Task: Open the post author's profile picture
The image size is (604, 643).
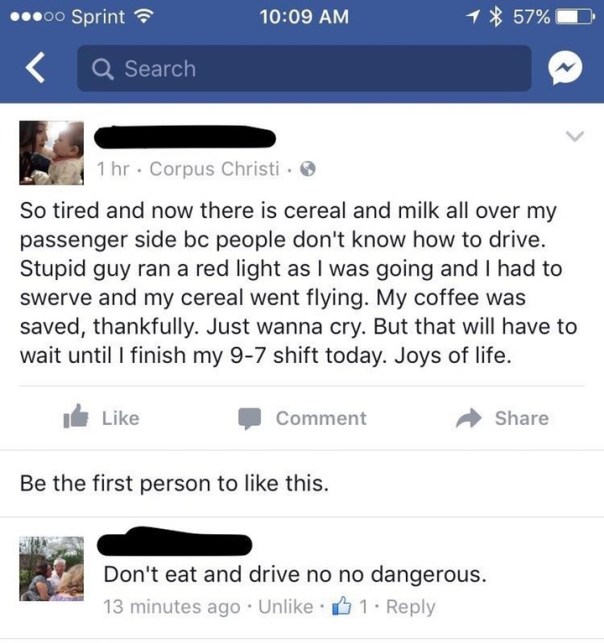Action: tap(52, 153)
